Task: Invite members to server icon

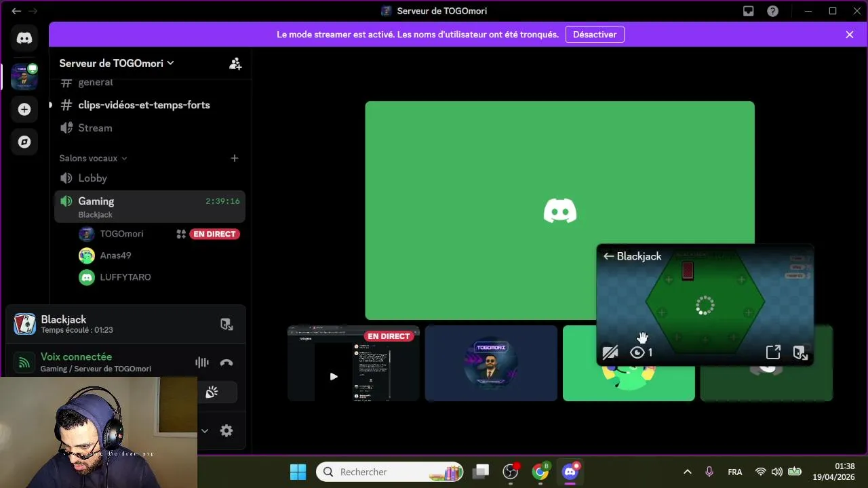Action: 235,63
